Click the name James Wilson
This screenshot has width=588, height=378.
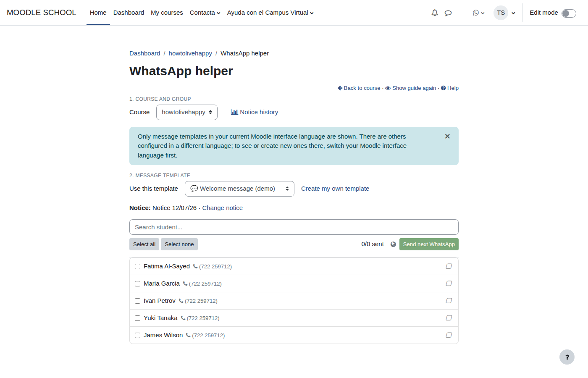163,335
